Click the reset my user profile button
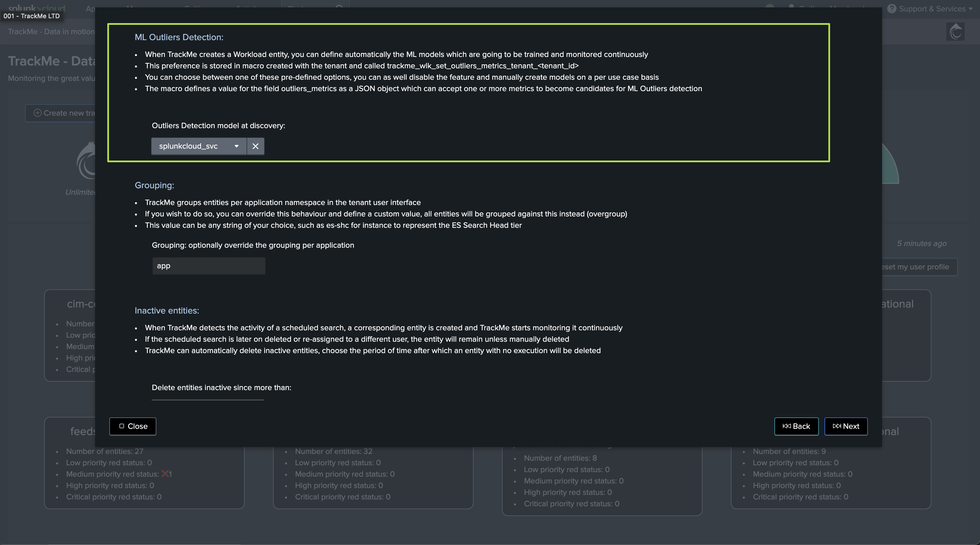 coord(919,267)
